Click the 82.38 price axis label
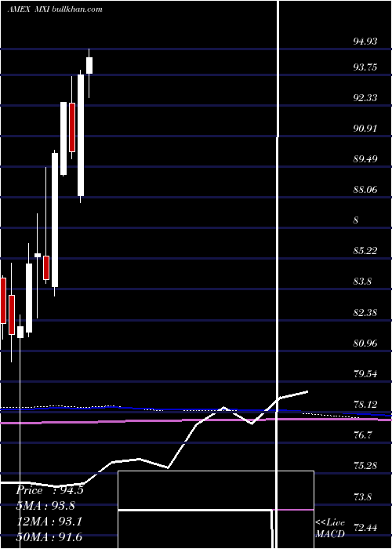The width and height of the screenshot is (392, 549). click(365, 313)
